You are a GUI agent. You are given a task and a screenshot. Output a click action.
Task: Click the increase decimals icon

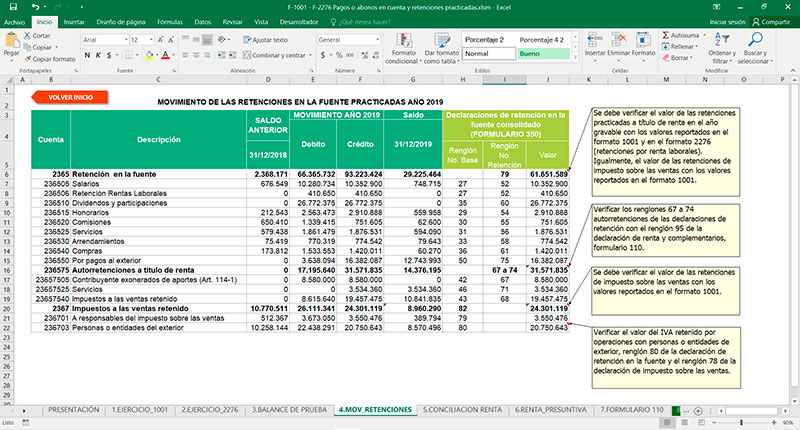[365, 55]
